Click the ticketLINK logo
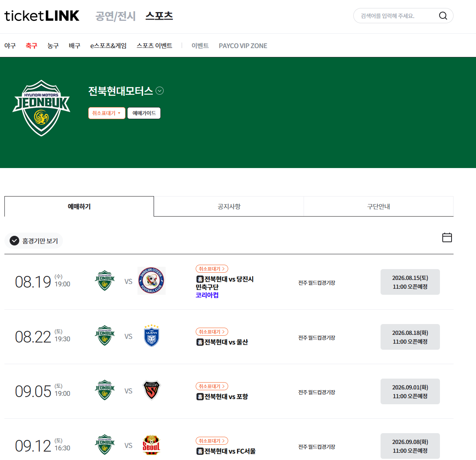Image resolution: width=476 pixels, height=460 pixels. [42, 16]
